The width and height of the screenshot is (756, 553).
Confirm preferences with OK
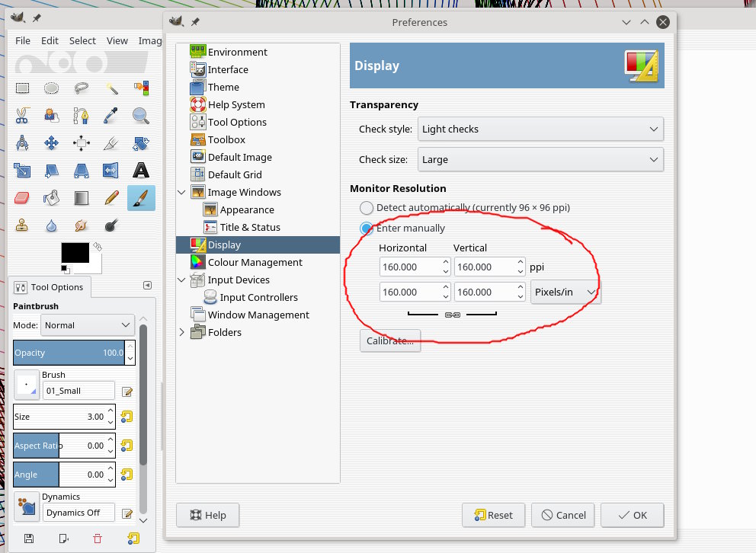(632, 516)
